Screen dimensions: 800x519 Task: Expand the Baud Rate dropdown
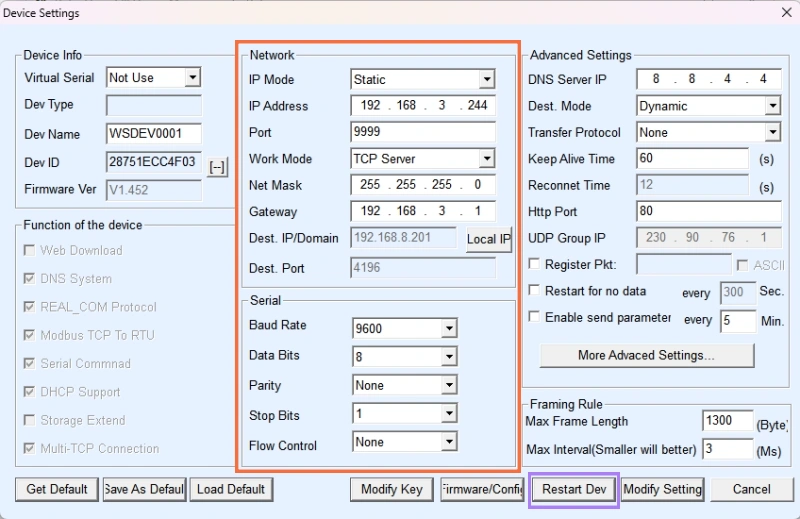click(x=449, y=328)
